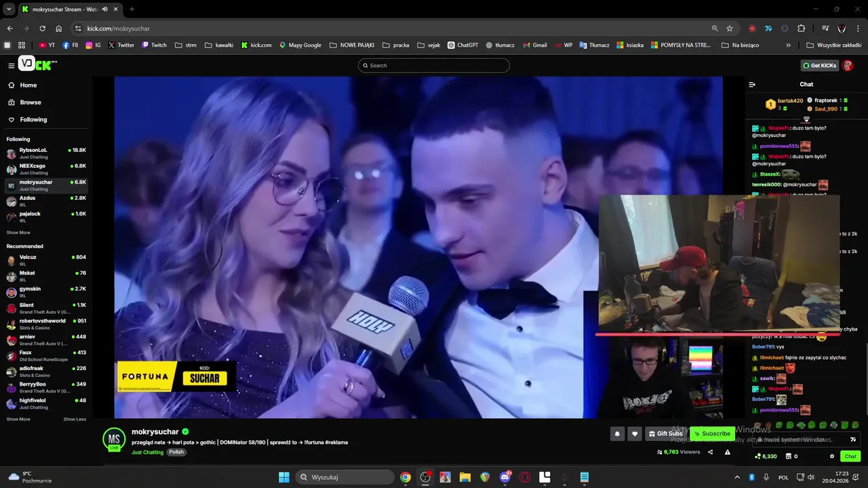This screenshot has width=868, height=488.
Task: Click the Gift Subs button
Action: pos(665,434)
